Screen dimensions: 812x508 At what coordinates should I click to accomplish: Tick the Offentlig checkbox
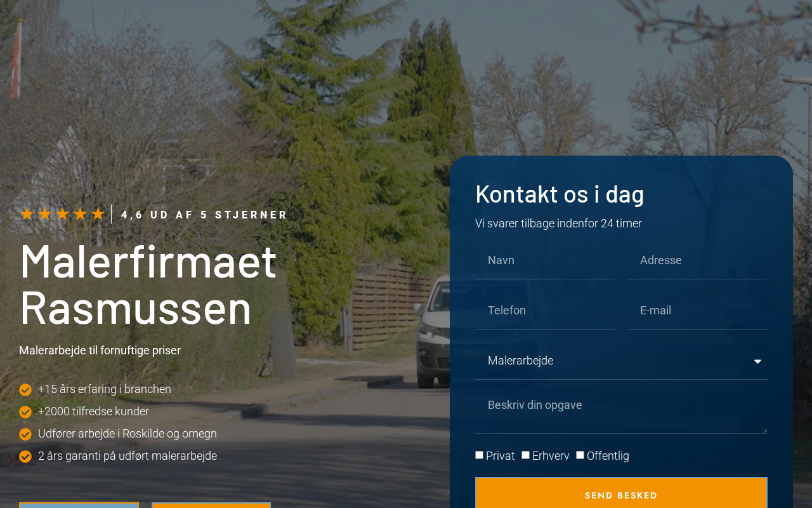(x=580, y=455)
